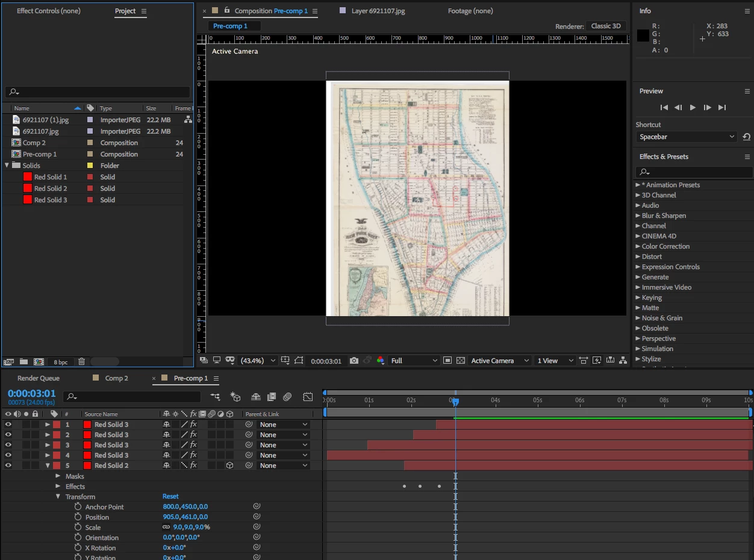
Task: Click the red color label of layer 3
Action: (57, 445)
